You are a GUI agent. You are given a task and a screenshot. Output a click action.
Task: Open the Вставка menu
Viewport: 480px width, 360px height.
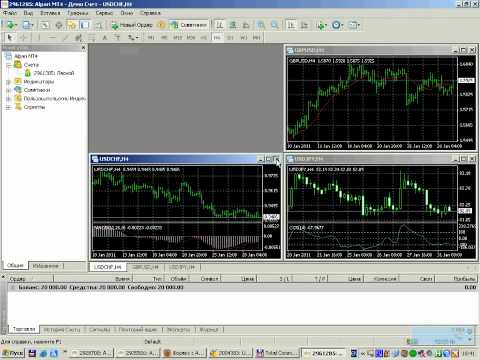[x=50, y=13]
